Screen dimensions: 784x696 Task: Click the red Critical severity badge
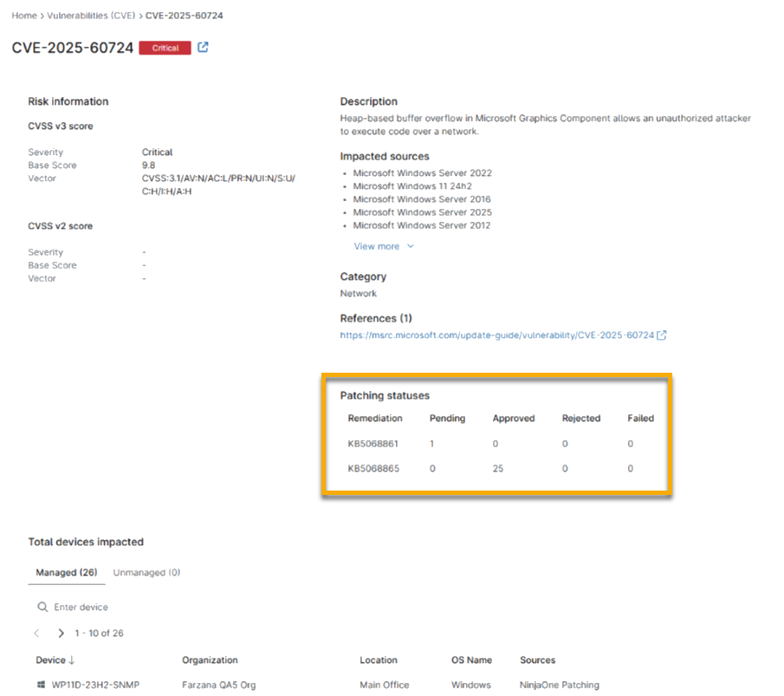[165, 49]
